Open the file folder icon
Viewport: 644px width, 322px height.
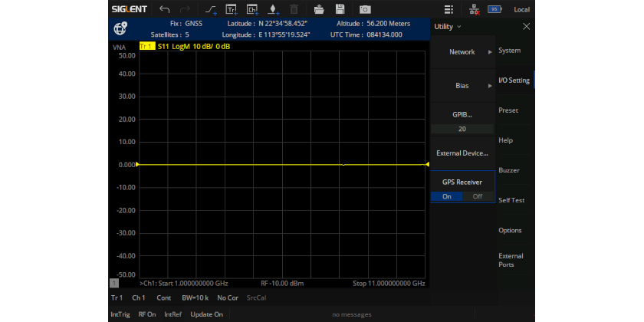click(x=319, y=9)
